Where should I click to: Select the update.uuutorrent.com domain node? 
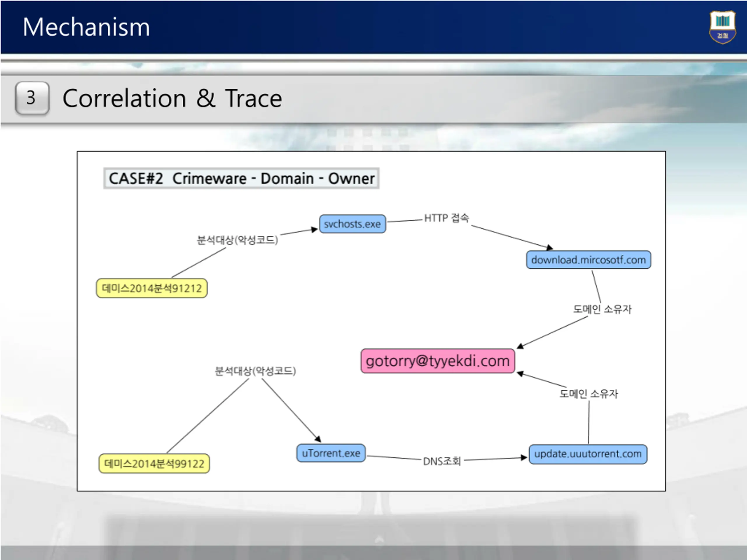[588, 454]
